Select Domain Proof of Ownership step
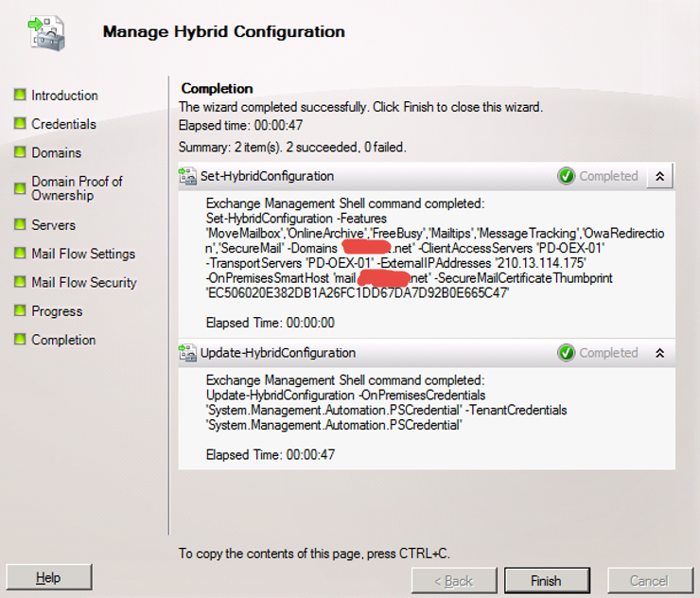Screen dimensions: 700x598 pos(77,188)
